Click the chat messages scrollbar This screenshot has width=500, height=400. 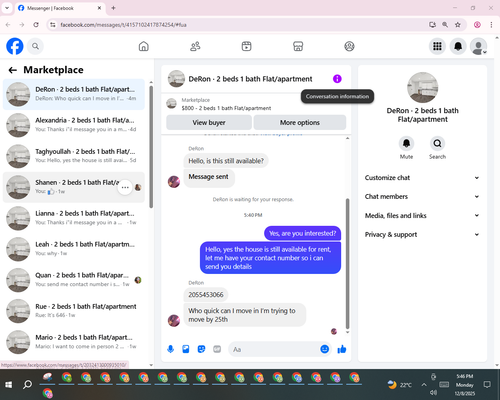pos(347,263)
